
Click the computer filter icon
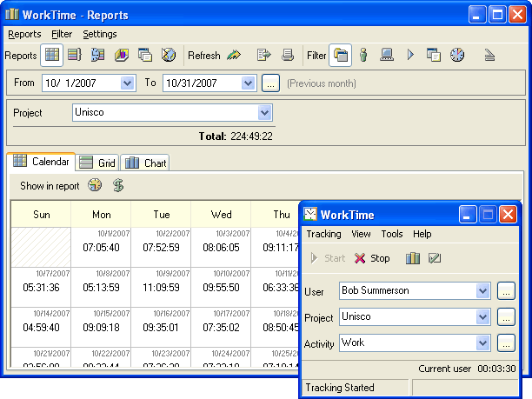pos(387,55)
